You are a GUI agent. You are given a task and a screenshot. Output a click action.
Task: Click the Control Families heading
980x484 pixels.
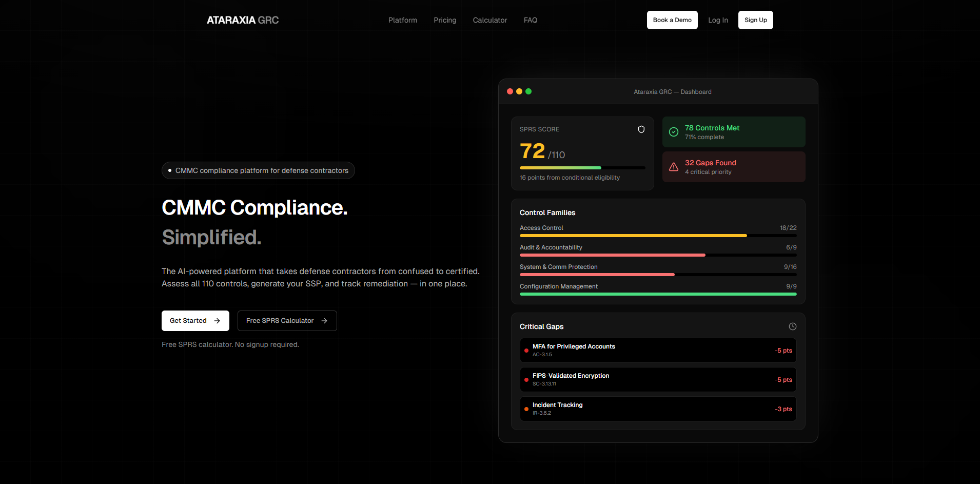point(547,212)
